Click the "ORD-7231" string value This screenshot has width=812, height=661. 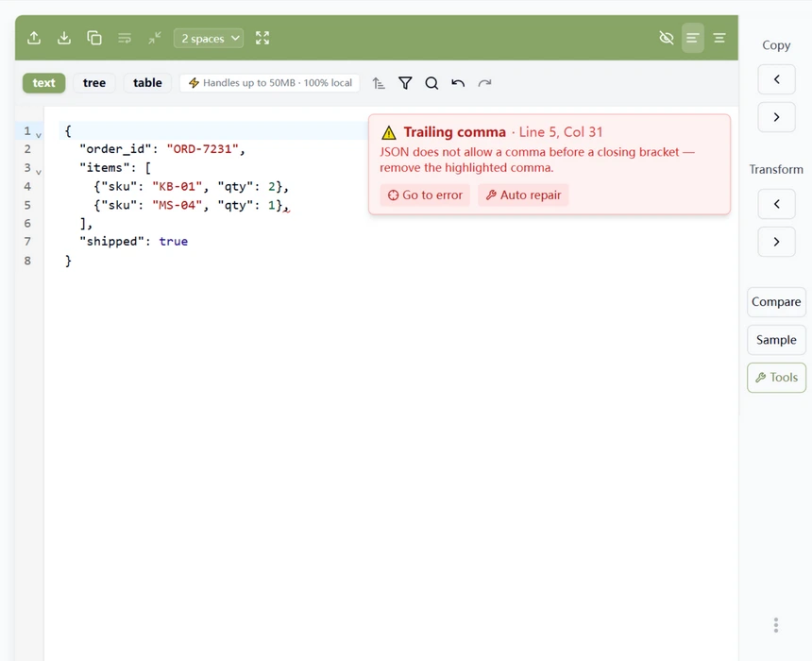(x=202, y=149)
